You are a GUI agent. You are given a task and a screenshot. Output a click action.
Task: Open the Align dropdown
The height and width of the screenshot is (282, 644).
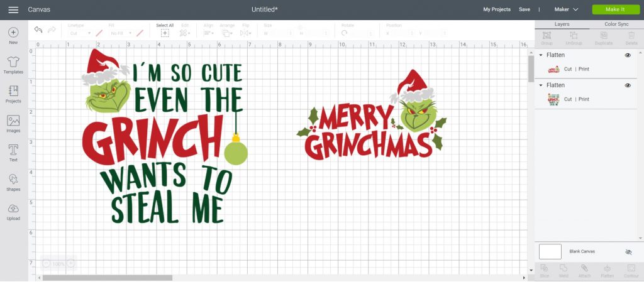click(209, 33)
